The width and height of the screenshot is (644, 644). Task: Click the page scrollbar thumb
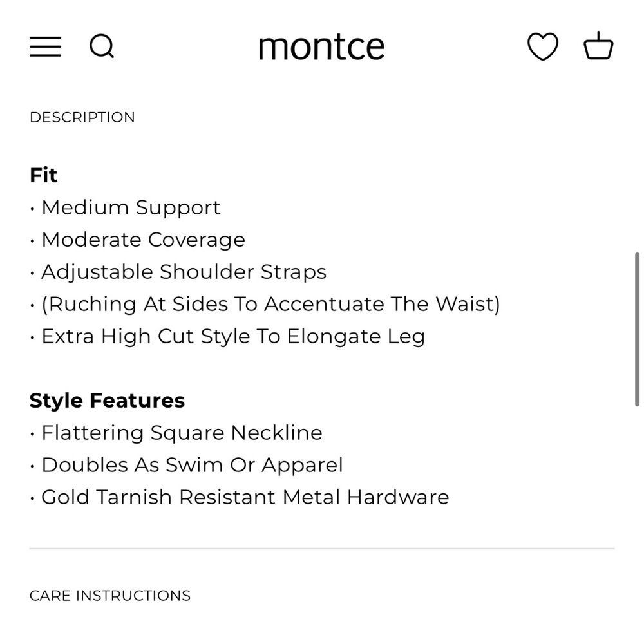pos(637,329)
